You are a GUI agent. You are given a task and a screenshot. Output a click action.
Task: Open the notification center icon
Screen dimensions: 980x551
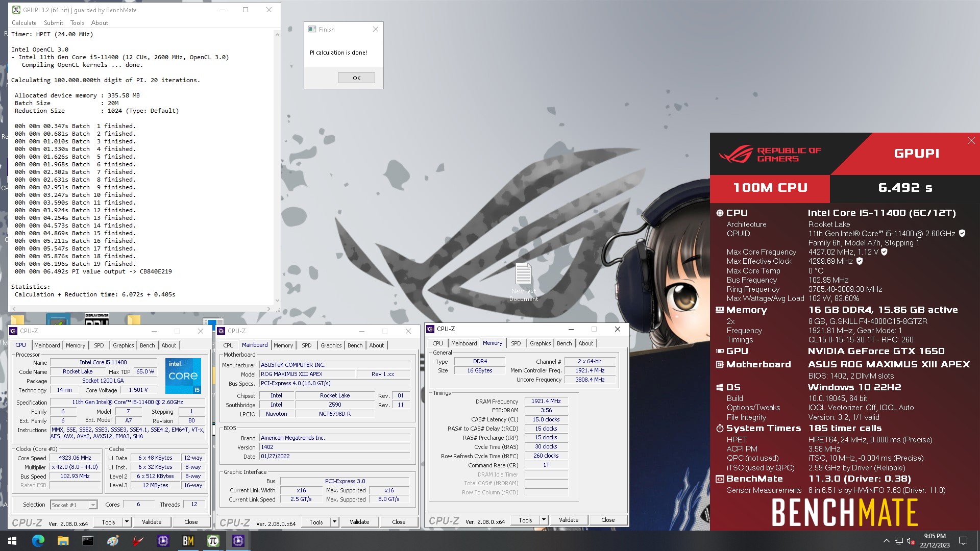(x=963, y=541)
